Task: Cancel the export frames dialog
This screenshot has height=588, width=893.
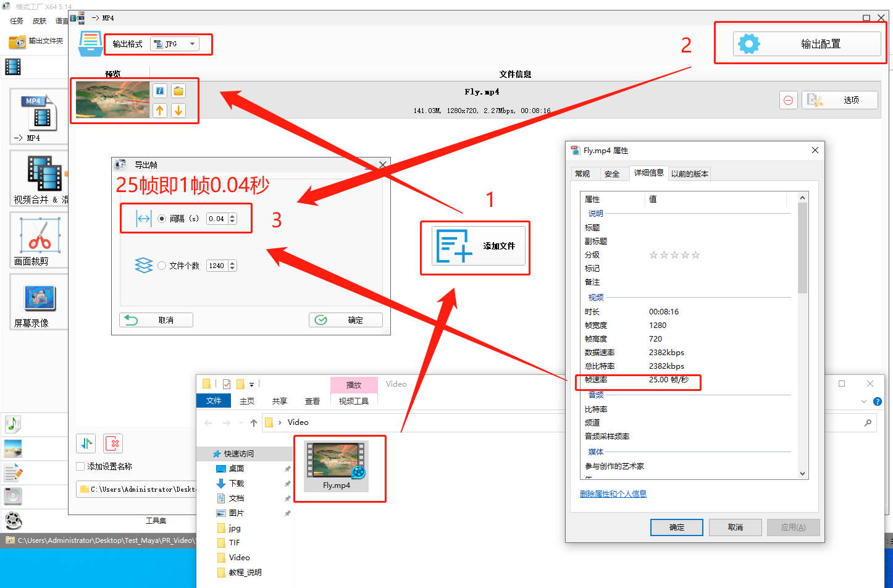Action: 156,320
